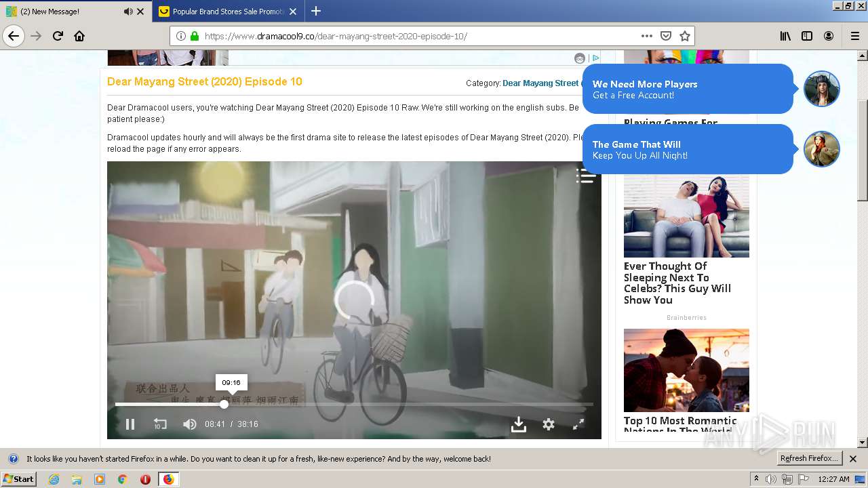Open Ever Thought Of Sleeping article
868x488 pixels.
pyautogui.click(x=677, y=283)
